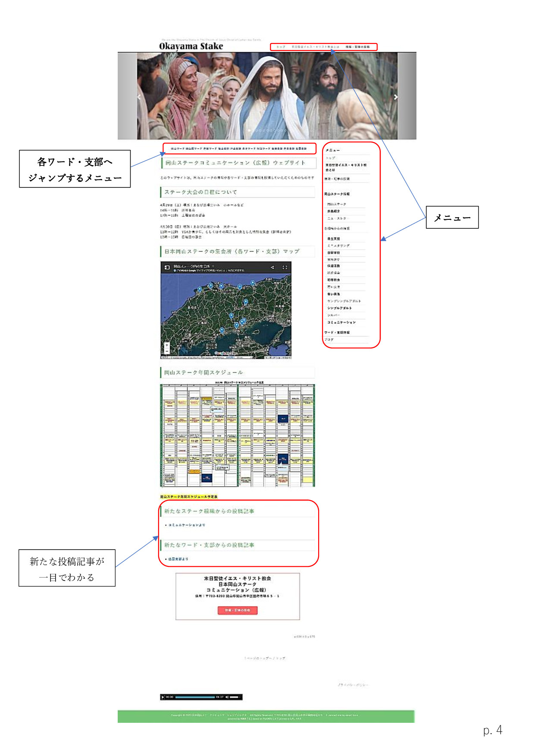
Task: Open 日曜学校 in the sidebar
Action: click(334, 253)
